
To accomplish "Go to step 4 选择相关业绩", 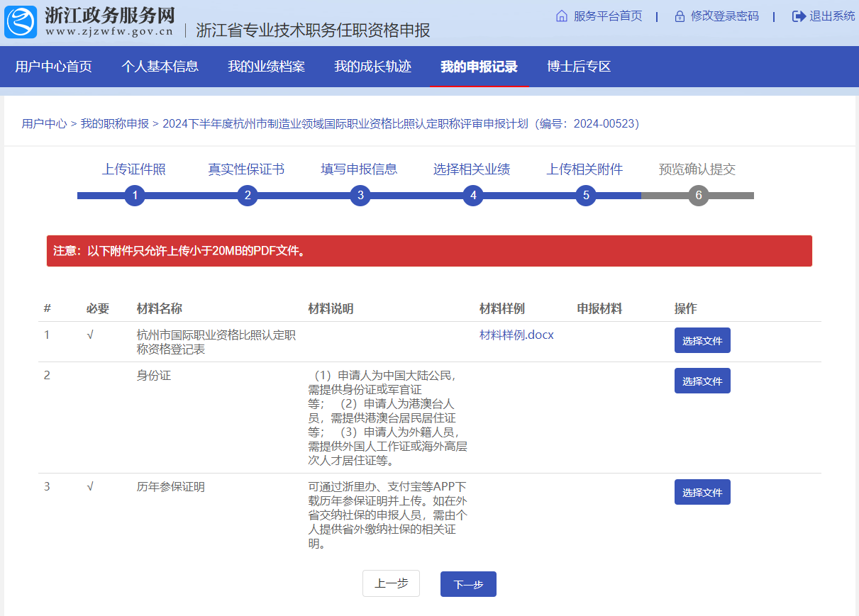I will (x=472, y=196).
